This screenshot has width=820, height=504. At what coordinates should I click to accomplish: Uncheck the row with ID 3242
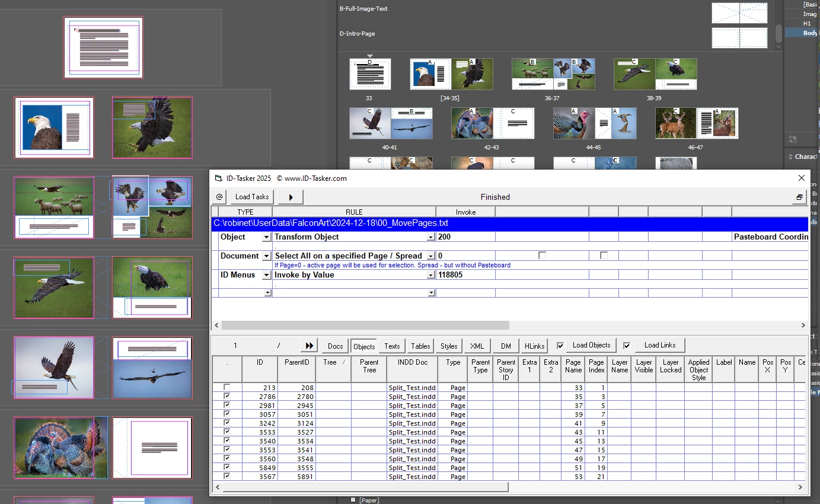(227, 423)
